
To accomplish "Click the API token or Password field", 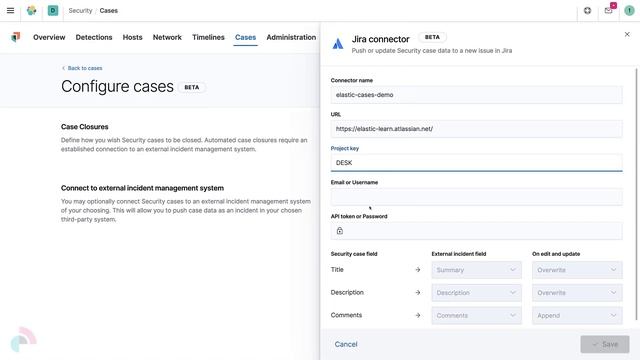I will (x=476, y=231).
